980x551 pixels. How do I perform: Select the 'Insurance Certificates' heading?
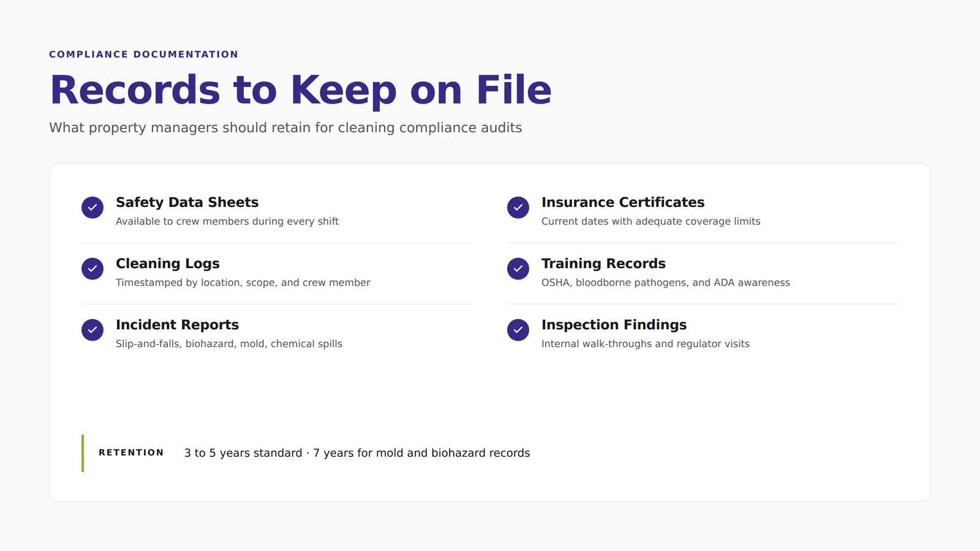click(x=623, y=203)
